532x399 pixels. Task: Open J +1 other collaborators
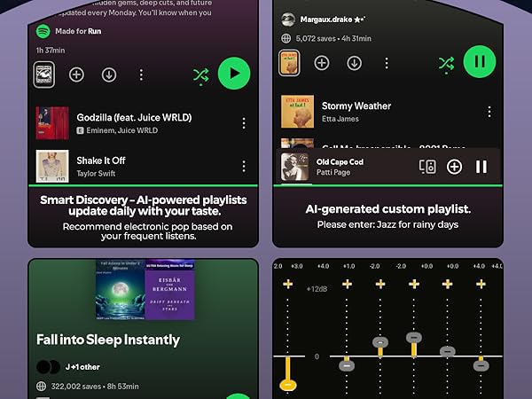(x=68, y=367)
